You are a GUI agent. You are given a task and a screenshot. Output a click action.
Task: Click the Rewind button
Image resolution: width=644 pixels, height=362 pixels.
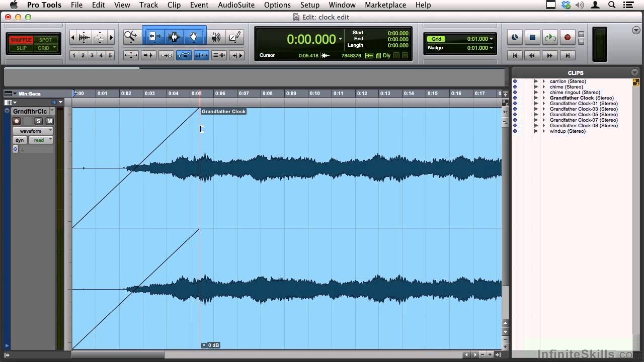[532, 55]
